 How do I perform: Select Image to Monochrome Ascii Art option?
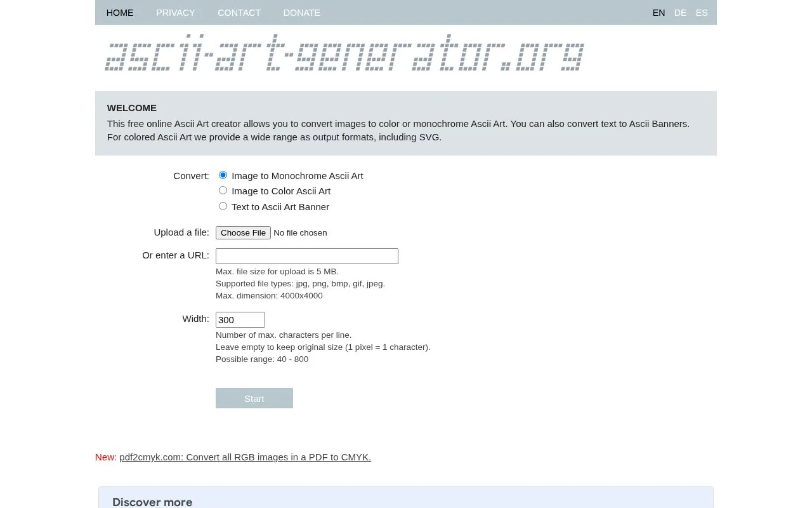[223, 175]
